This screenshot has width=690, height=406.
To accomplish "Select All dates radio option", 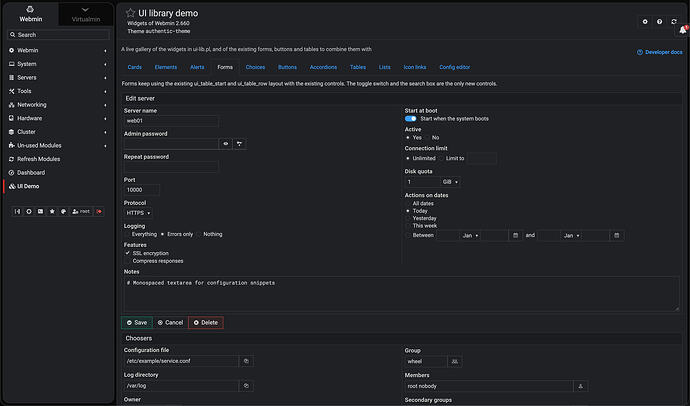I will point(408,204).
